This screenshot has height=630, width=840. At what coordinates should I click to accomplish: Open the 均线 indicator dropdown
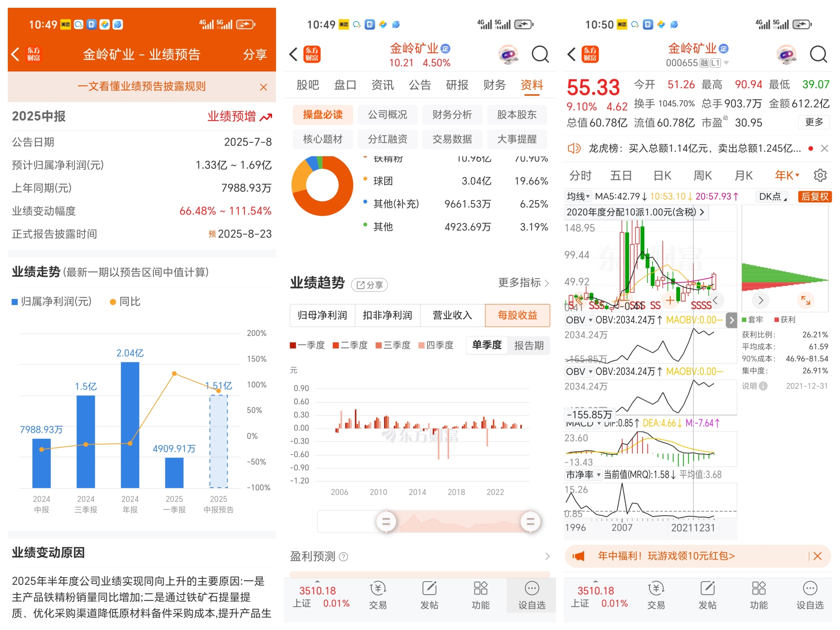tap(578, 196)
